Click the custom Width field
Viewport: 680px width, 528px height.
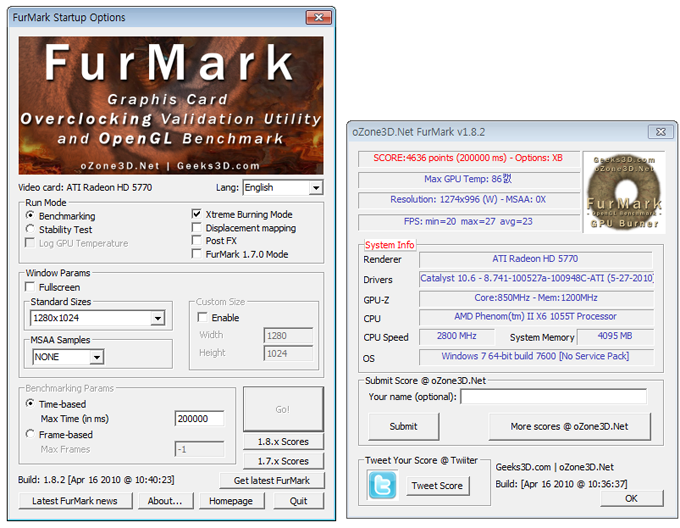288,336
